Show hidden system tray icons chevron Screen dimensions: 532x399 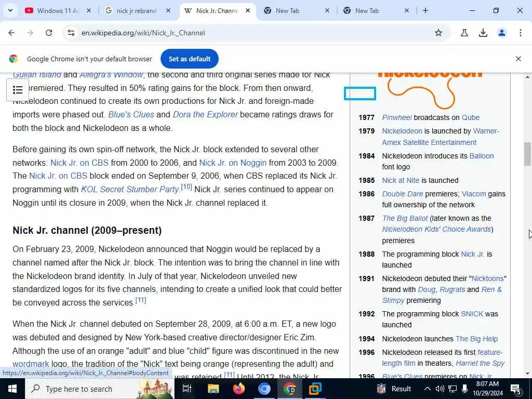point(428,389)
